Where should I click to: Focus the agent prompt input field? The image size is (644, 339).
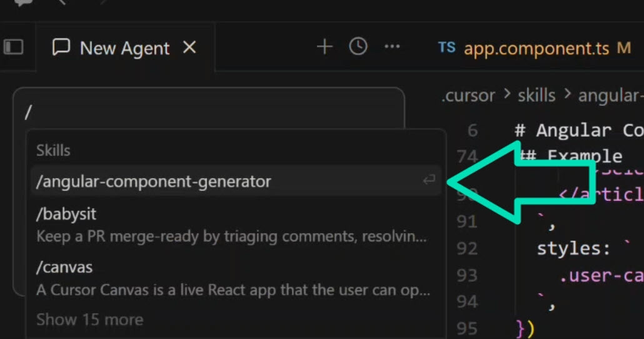click(x=209, y=112)
